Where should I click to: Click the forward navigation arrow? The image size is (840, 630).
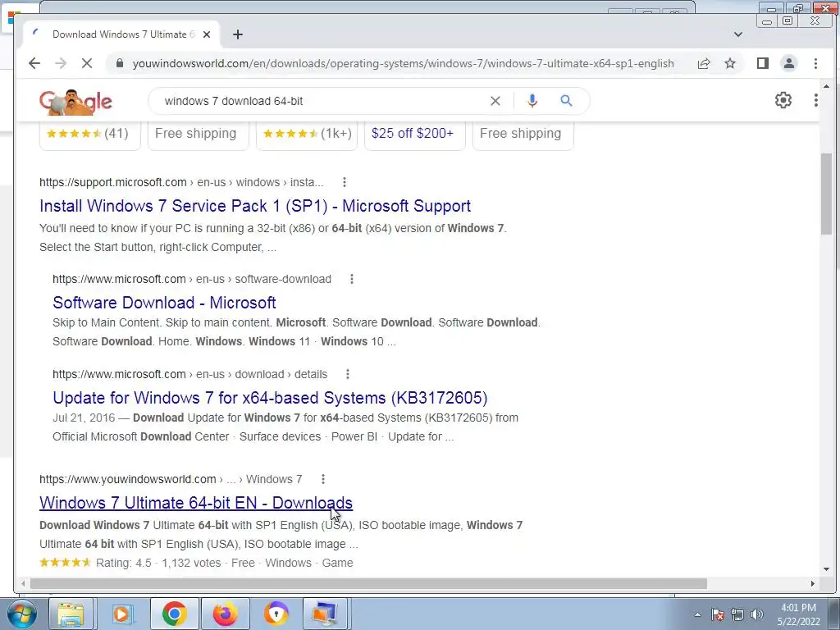(61, 63)
